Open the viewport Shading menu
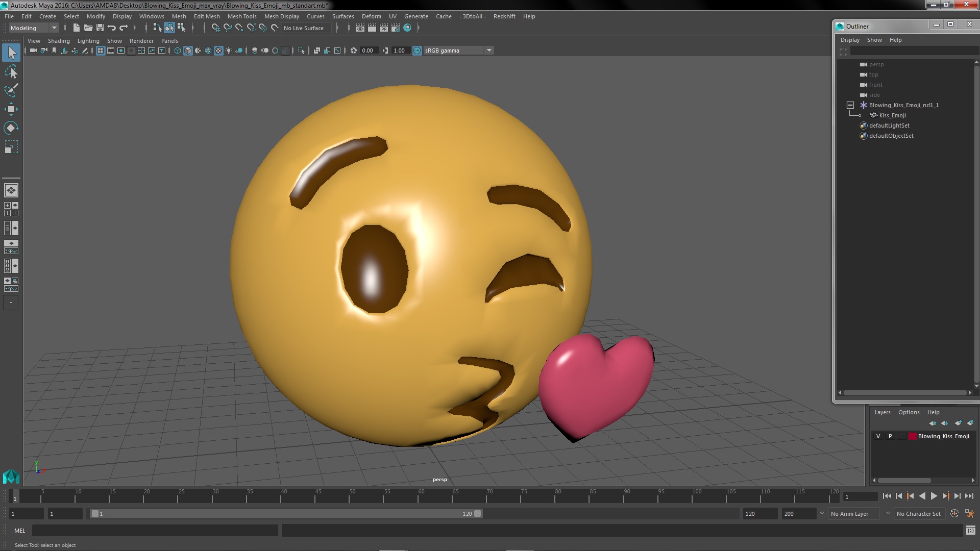 pos(59,41)
